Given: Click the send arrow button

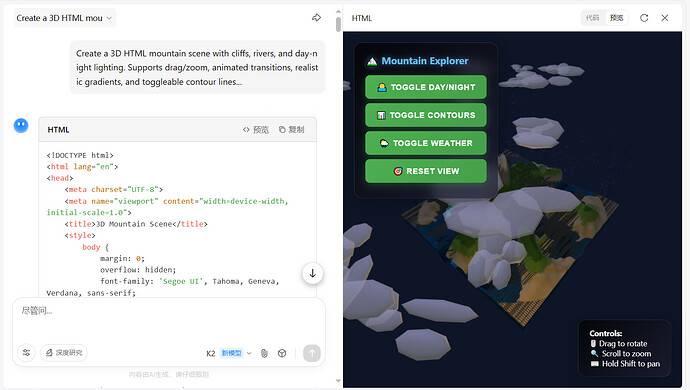Looking at the screenshot, I should pos(312,353).
